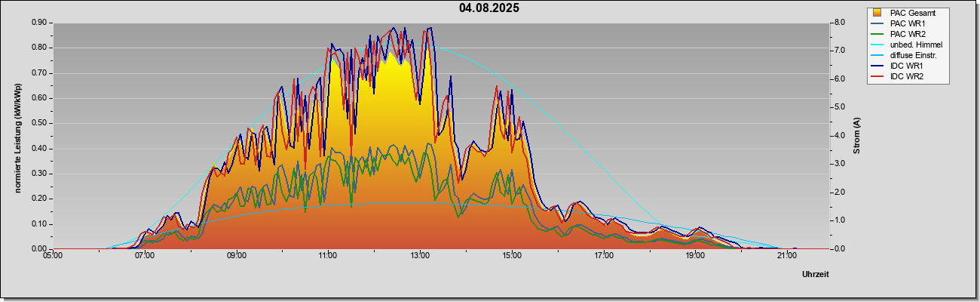Select the IDC WR1 legend entry
Screen dimensions: 980x302
pyautogui.click(x=907, y=66)
